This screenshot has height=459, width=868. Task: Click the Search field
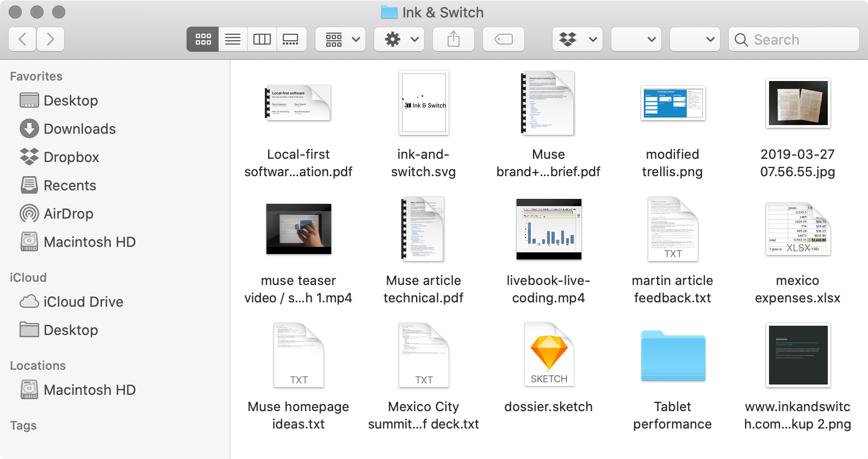tap(794, 39)
